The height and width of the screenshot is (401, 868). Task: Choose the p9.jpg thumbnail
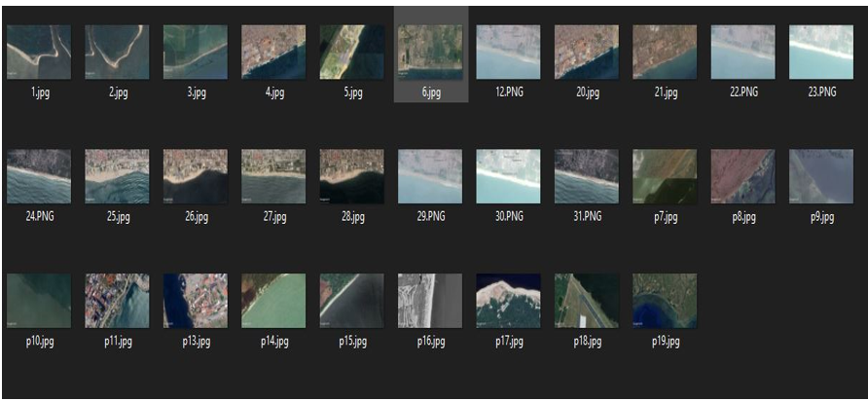821,176
